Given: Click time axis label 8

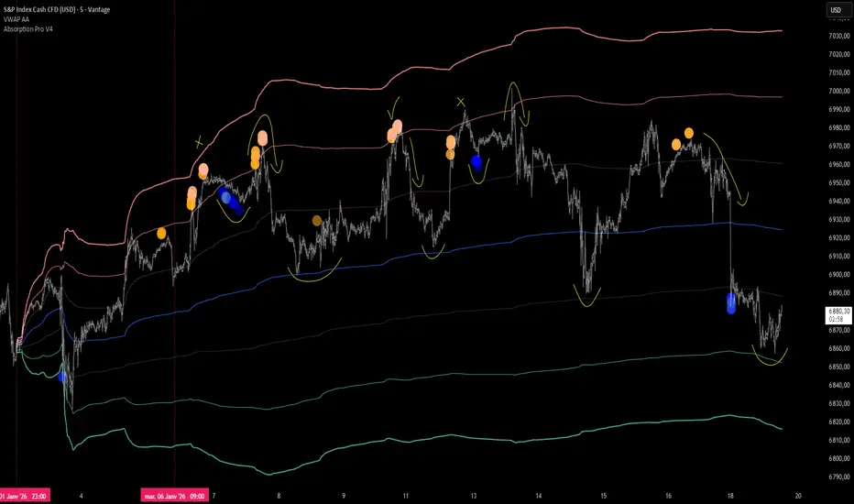Looking at the screenshot, I should pos(279,496).
